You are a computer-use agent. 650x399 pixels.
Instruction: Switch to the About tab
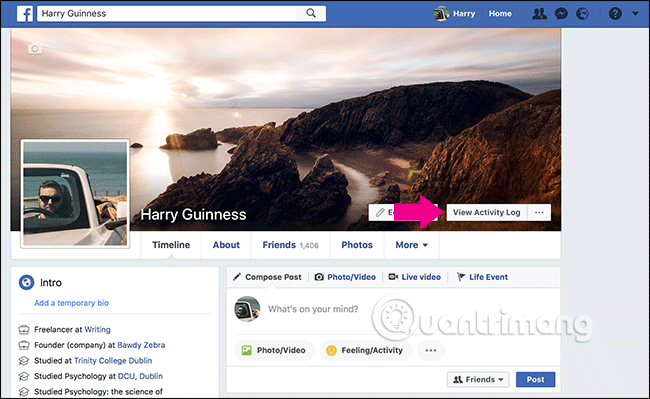(226, 245)
